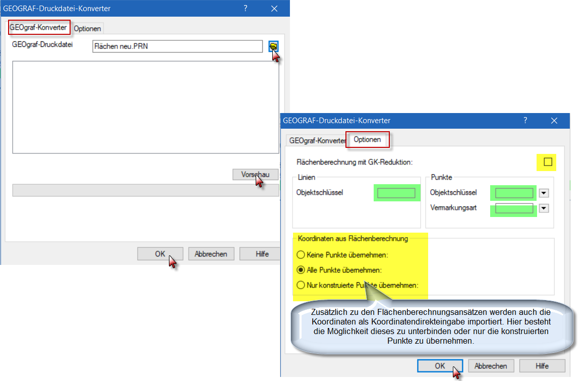The height and width of the screenshot is (381, 588).
Task: Click the Vorschau preview button
Action: pos(256,175)
